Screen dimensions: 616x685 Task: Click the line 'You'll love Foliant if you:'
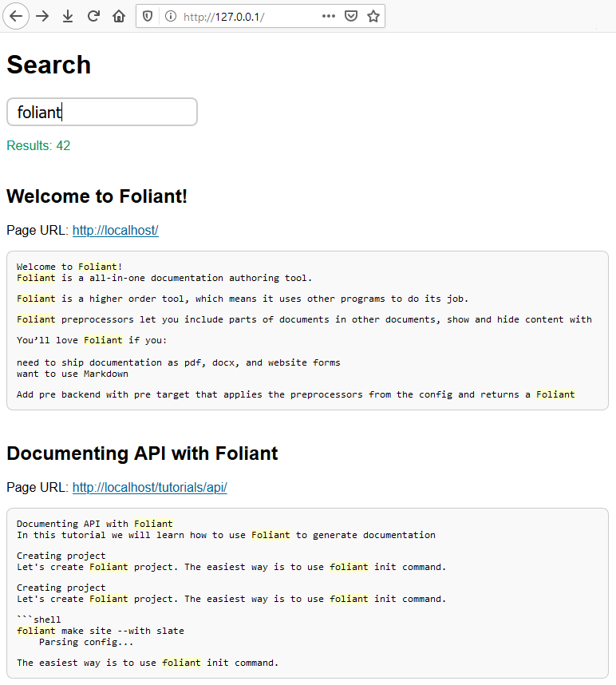tap(92, 340)
